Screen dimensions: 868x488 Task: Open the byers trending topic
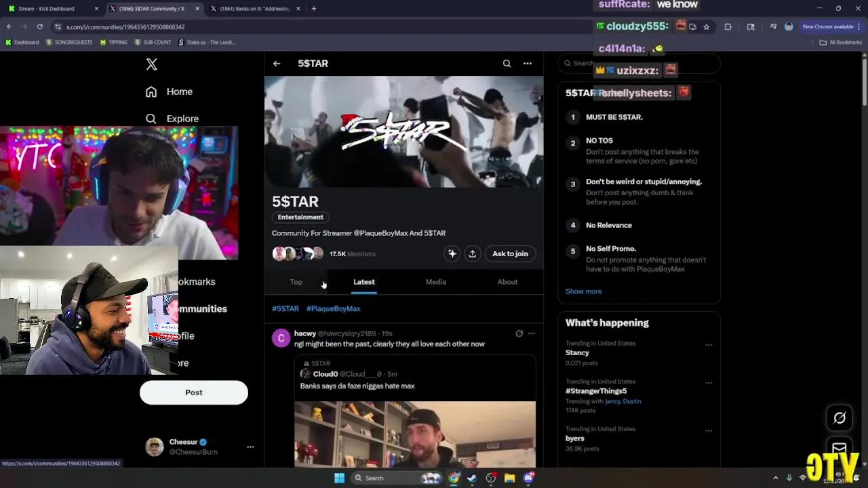575,439
